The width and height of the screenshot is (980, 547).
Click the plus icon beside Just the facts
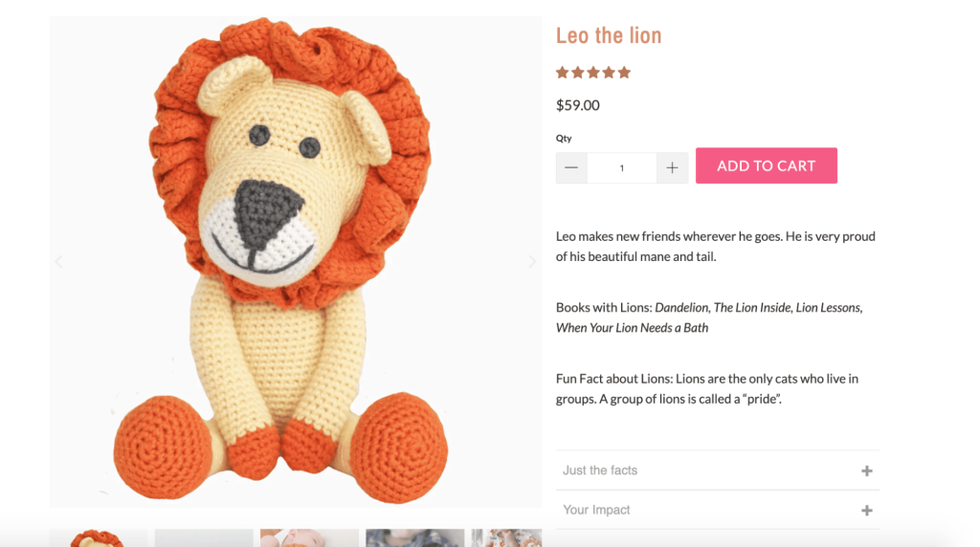[866, 470]
